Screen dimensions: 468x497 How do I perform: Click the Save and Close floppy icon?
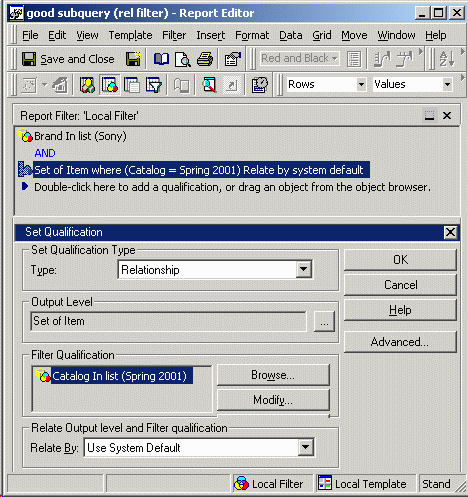coord(29,59)
